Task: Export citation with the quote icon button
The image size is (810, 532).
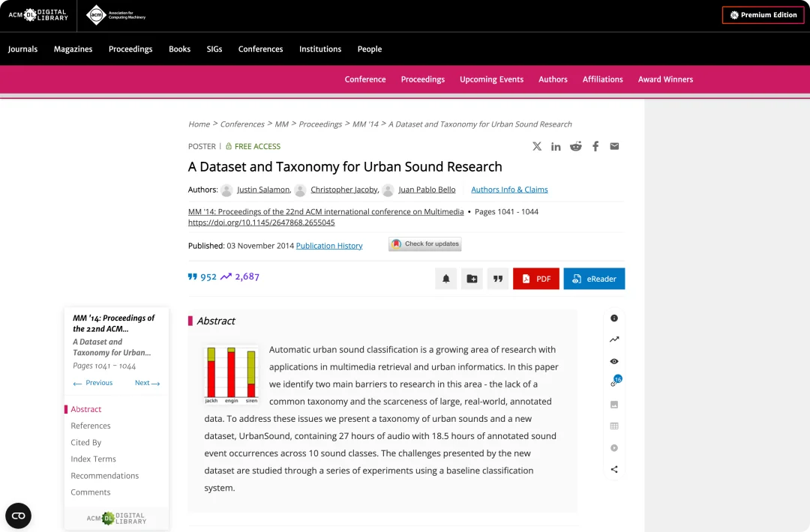Action: 498,279
